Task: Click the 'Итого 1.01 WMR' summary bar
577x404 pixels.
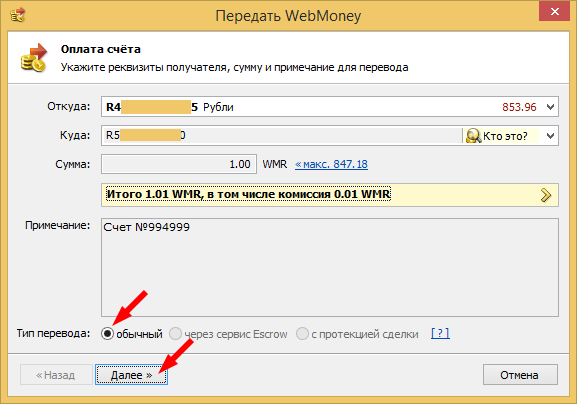Action: tap(330, 195)
